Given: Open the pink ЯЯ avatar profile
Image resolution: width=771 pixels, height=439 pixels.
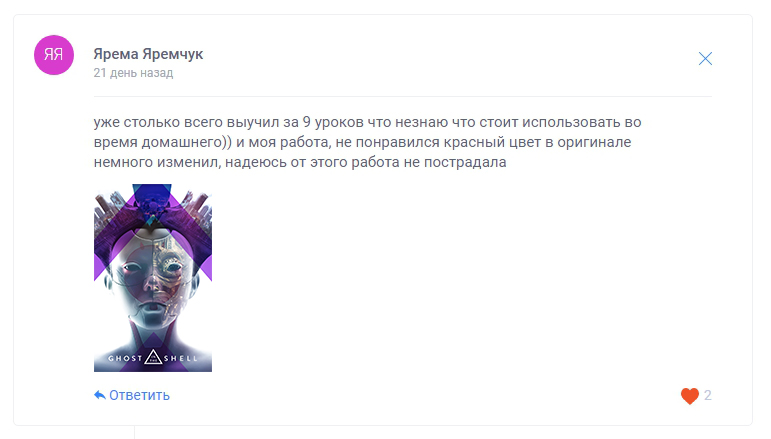Looking at the screenshot, I should (54, 55).
